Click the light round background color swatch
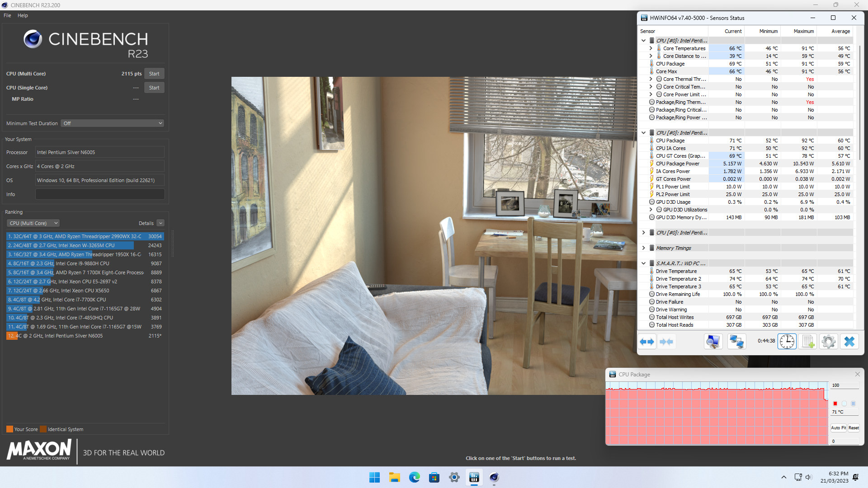 (x=844, y=404)
